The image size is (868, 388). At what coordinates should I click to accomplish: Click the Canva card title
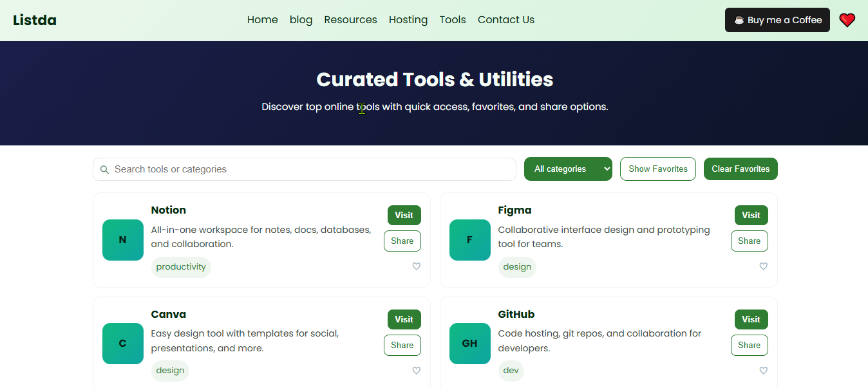[x=169, y=315]
